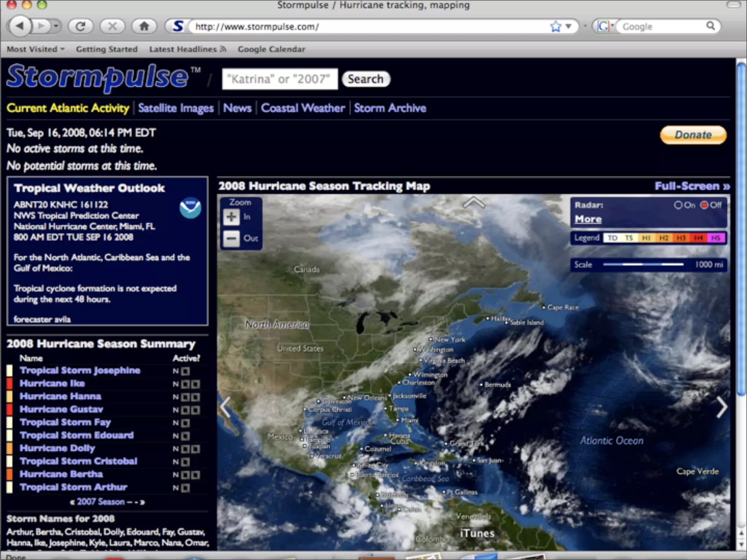Open the Most Visited bookmarks dropdown
The height and width of the screenshot is (560, 747).
(35, 49)
